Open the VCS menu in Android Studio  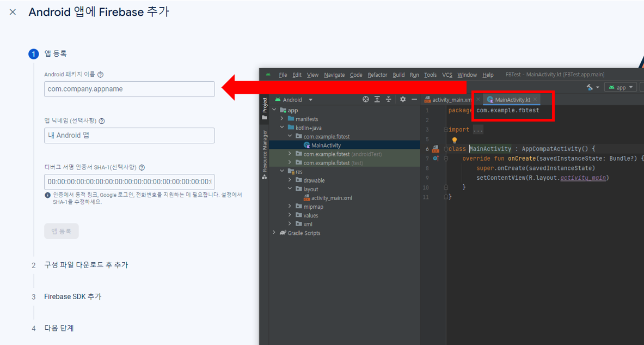click(x=447, y=75)
